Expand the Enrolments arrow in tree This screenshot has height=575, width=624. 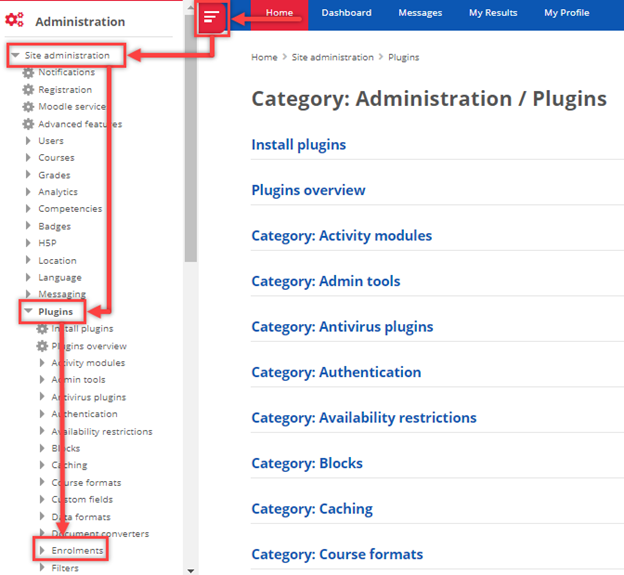coord(42,550)
